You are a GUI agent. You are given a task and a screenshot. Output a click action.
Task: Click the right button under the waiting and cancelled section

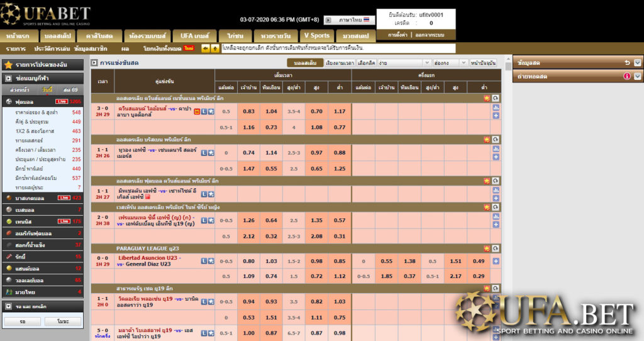[63, 321]
